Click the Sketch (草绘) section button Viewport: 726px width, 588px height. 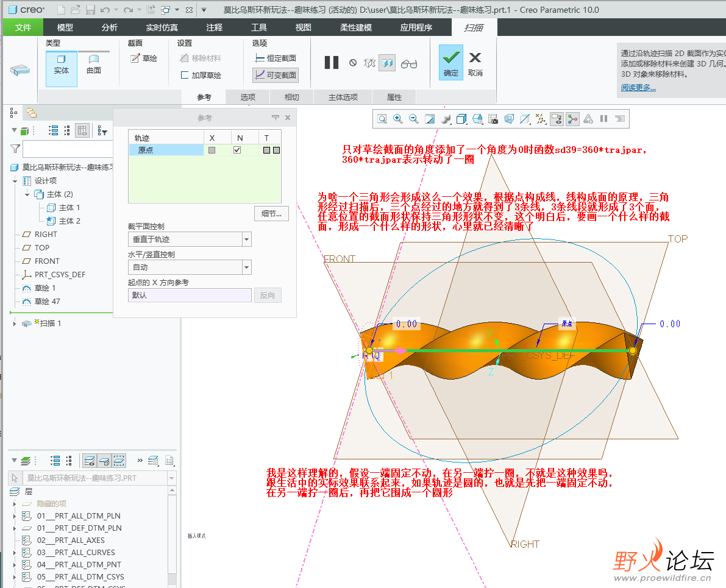pyautogui.click(x=144, y=58)
